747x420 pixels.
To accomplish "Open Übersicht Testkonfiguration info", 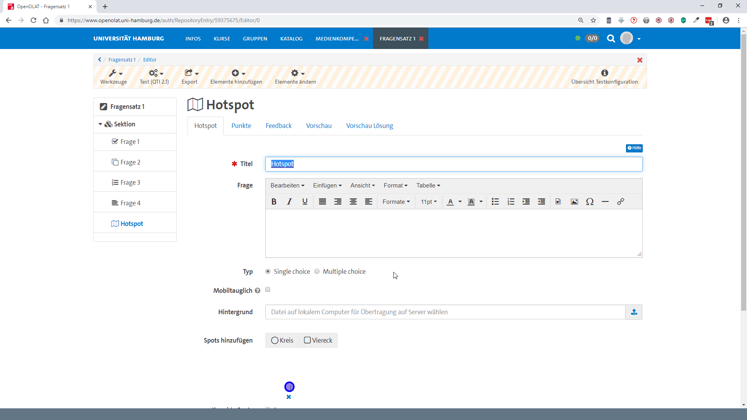I will (604, 77).
